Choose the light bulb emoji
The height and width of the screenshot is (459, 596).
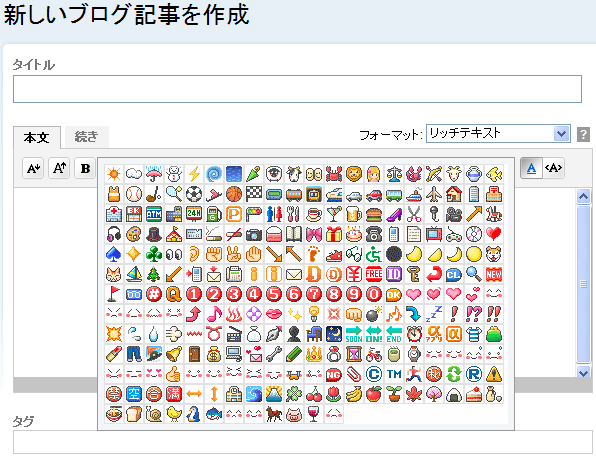314,314
